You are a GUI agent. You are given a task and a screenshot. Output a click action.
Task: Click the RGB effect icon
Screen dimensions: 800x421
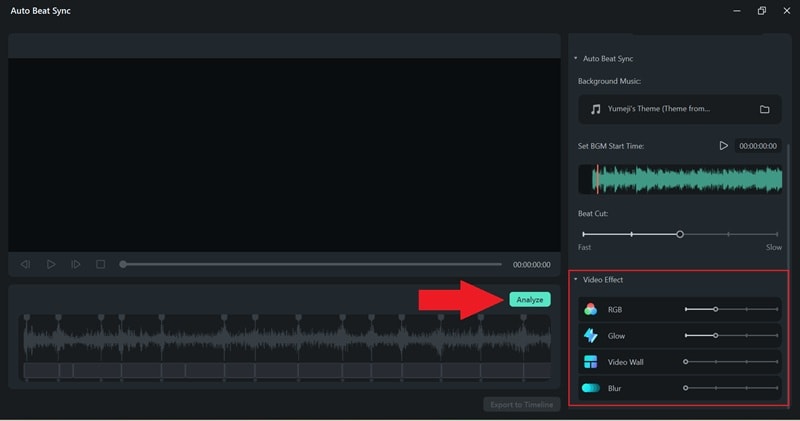(590, 309)
